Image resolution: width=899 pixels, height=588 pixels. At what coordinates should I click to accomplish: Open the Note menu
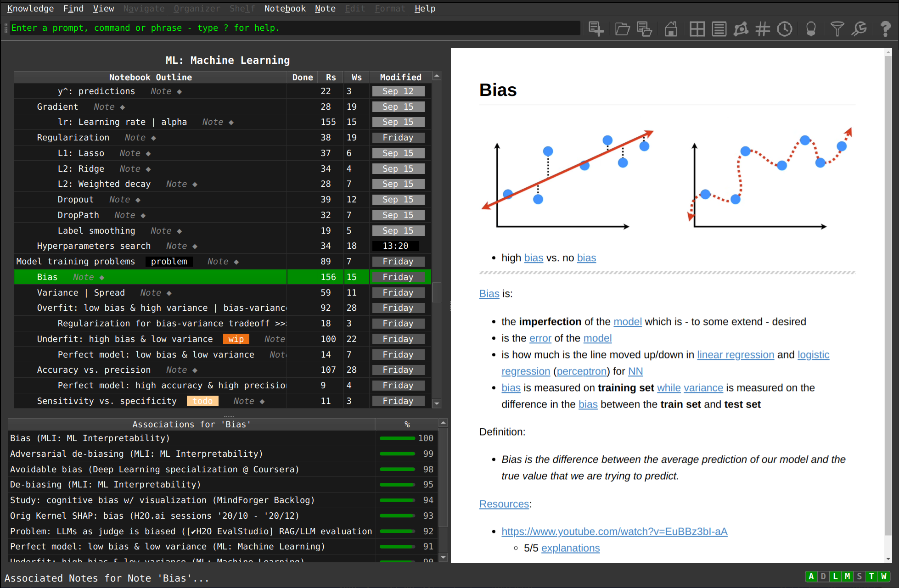[325, 8]
